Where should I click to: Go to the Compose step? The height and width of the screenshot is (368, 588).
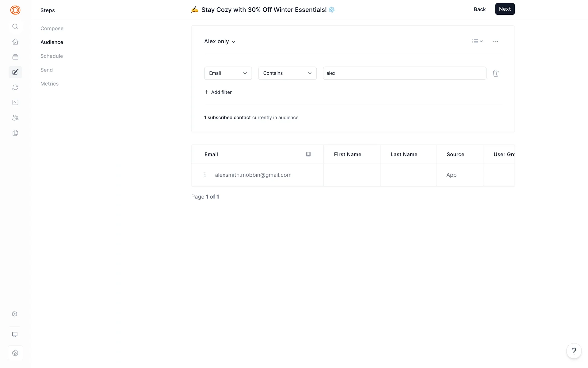click(52, 29)
